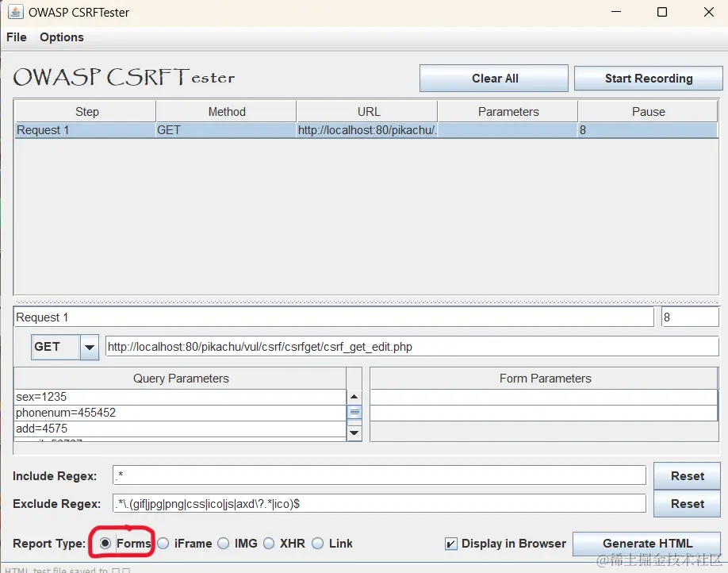Click the query parameters scroll up arrow
This screenshot has height=573, width=728.
click(x=354, y=396)
